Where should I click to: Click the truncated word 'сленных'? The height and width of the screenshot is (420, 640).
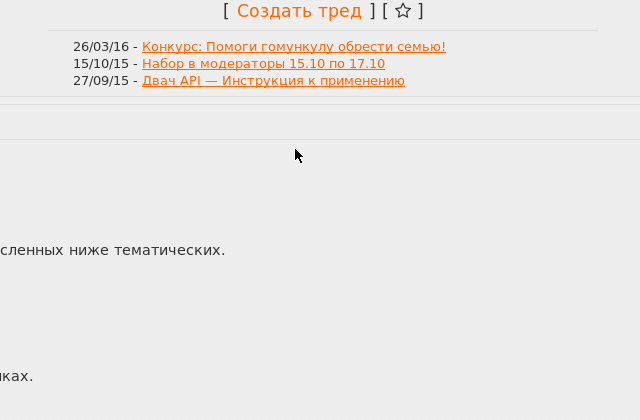tap(32, 250)
